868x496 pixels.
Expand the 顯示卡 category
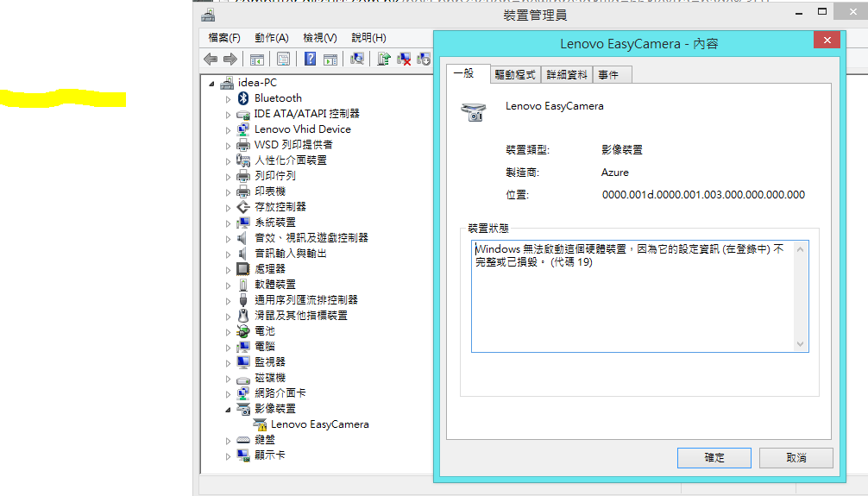pyautogui.click(x=228, y=456)
